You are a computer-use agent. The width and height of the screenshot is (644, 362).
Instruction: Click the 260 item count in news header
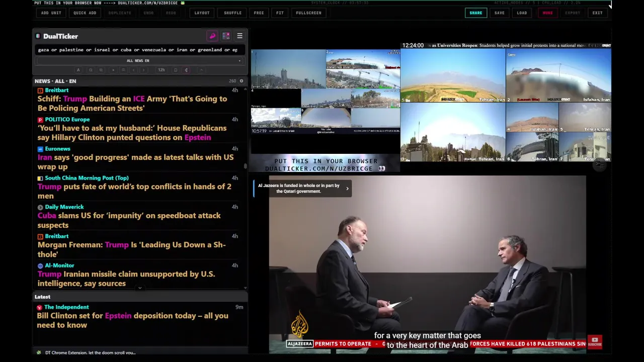[x=232, y=81]
